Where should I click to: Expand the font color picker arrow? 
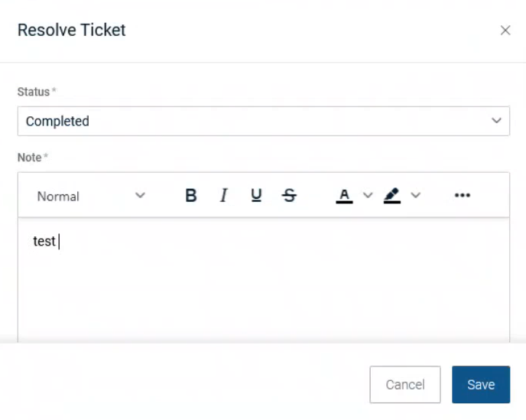368,196
